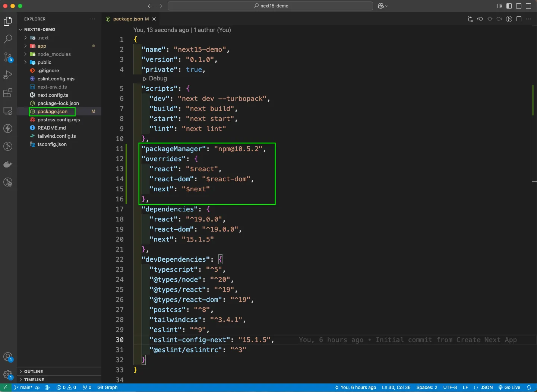Screen dimensions: 537x392
Task: Toggle the bottom Panel visibility
Action: point(519,6)
